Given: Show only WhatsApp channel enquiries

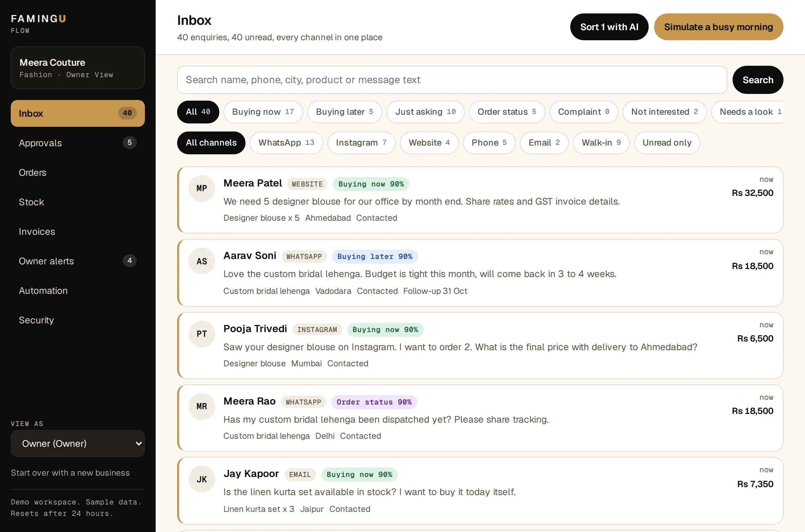Looking at the screenshot, I should [x=286, y=143].
